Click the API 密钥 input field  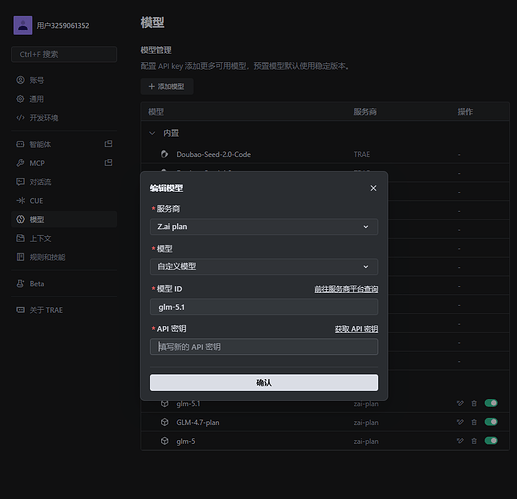click(264, 347)
